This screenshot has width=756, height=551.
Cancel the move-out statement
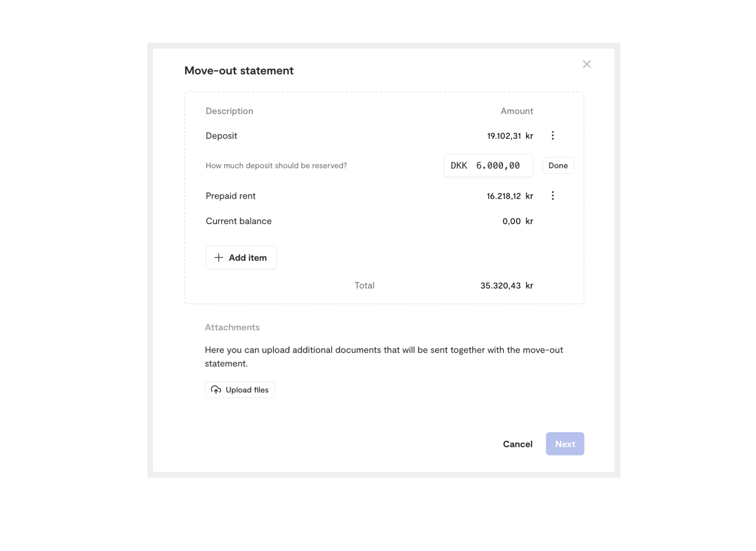coord(517,444)
